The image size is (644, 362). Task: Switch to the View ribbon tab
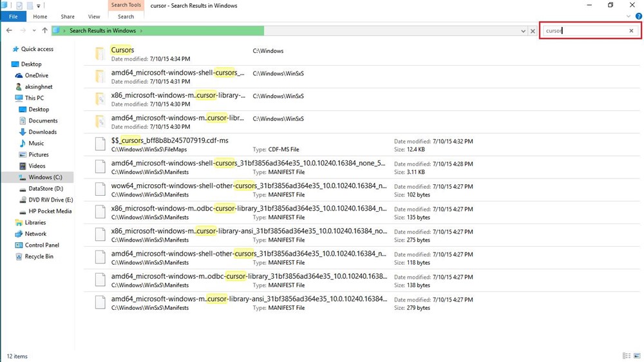94,17
